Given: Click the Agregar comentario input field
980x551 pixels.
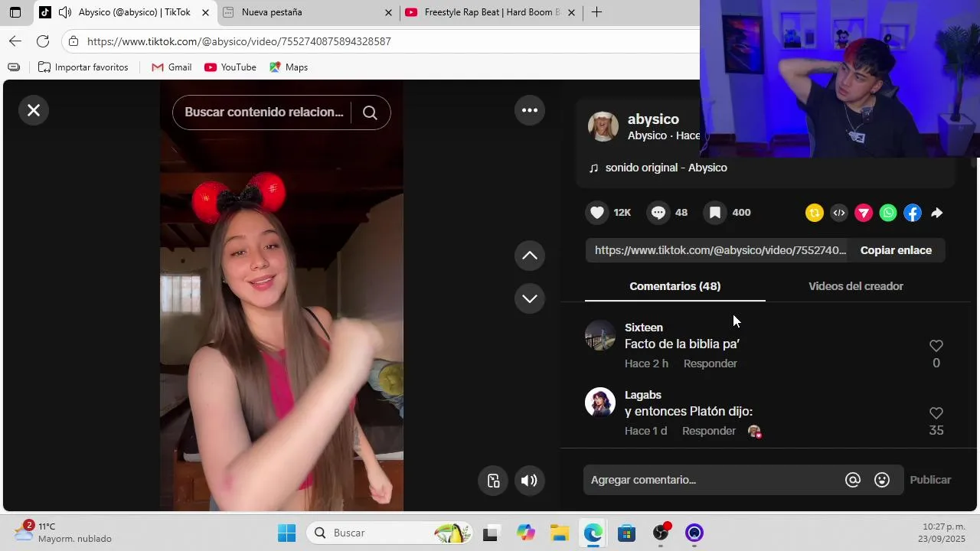Looking at the screenshot, I should click(x=712, y=480).
